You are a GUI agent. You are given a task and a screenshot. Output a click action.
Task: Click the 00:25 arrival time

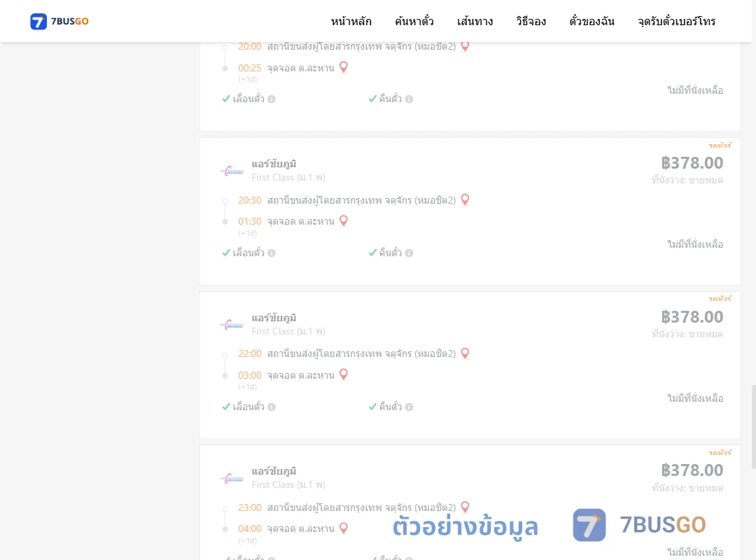pos(250,68)
